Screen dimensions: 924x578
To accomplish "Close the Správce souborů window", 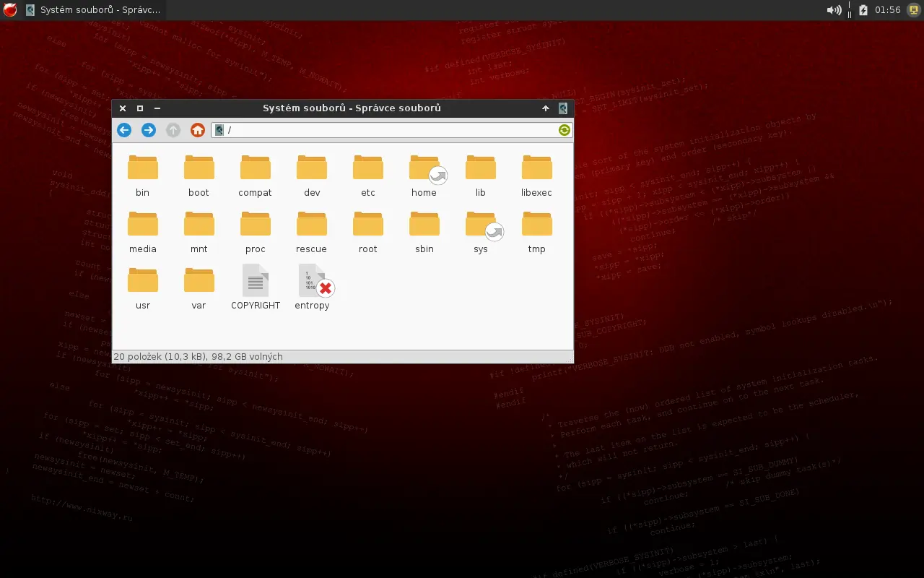I will 123,108.
